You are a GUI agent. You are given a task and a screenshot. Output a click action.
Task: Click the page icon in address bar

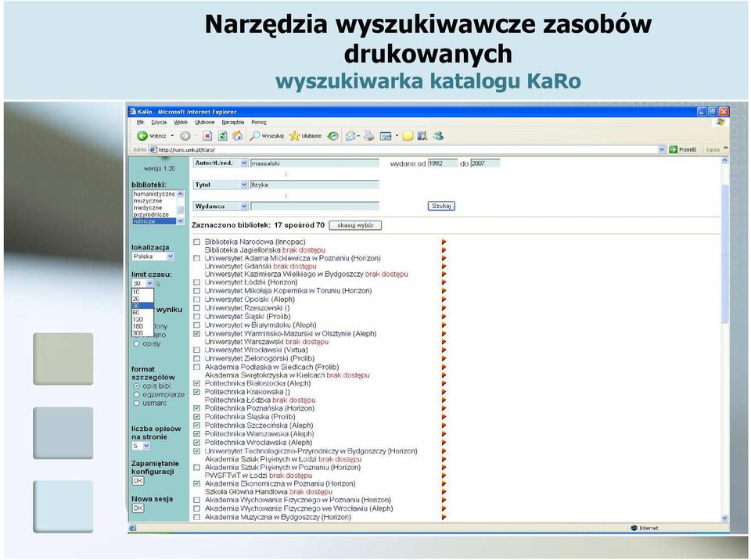pos(153,149)
